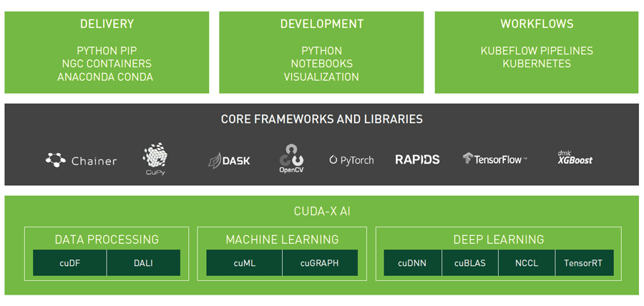
Task: Select the cuBLAS box
Action: [x=470, y=263]
